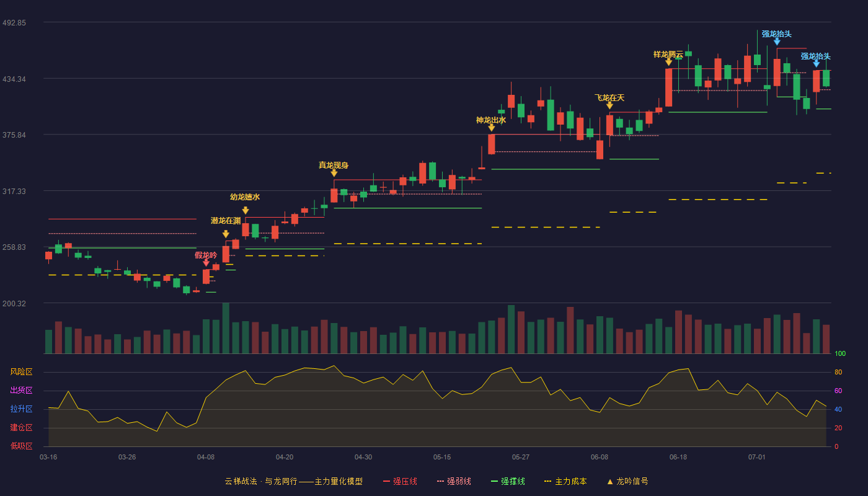Click the 434.34 price axis label
The width and height of the screenshot is (868, 496).
[x=14, y=79]
